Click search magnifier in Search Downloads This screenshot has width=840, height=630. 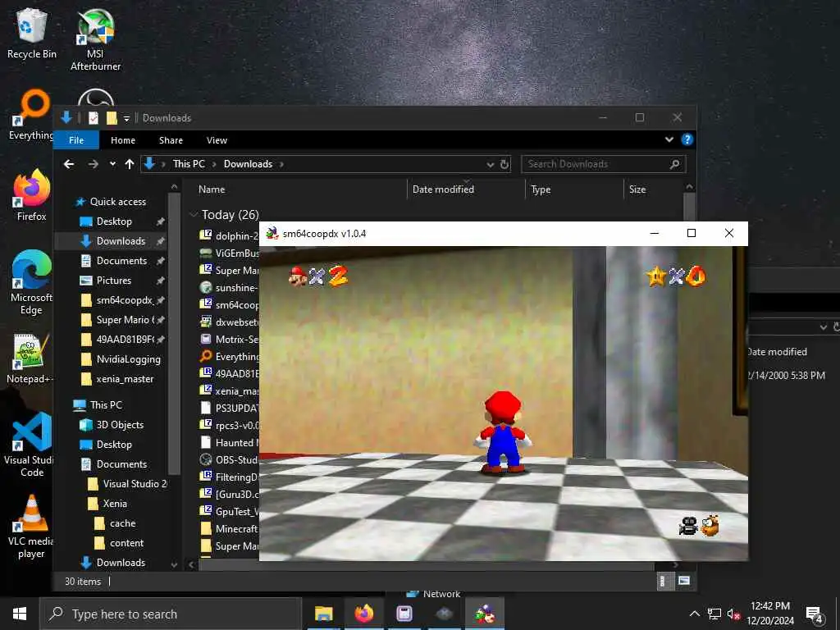pos(674,164)
